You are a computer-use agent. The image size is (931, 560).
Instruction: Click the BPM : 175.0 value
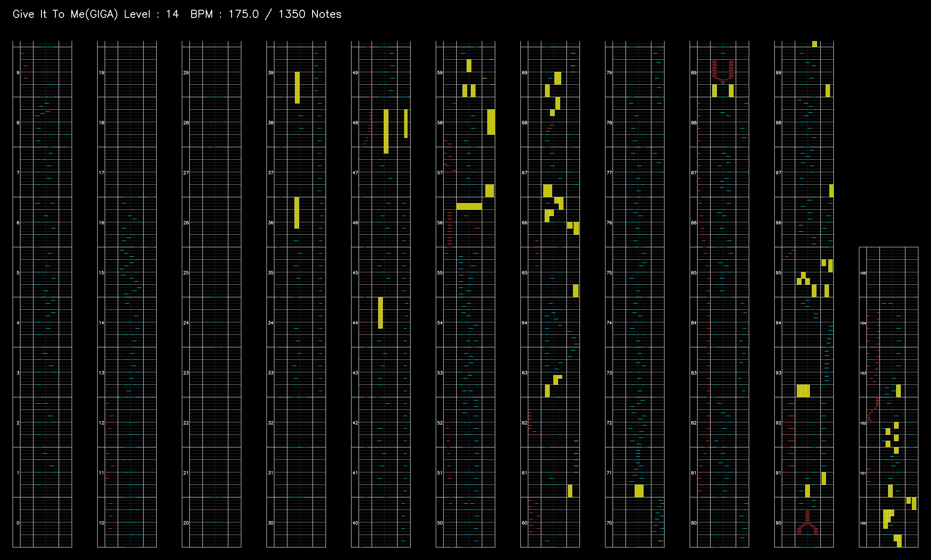(225, 14)
